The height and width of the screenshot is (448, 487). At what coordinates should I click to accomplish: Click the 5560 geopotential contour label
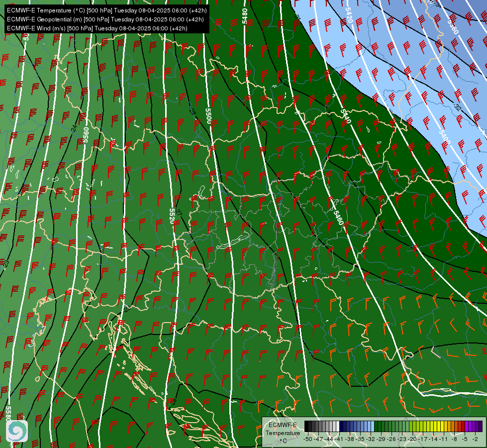coord(86,135)
